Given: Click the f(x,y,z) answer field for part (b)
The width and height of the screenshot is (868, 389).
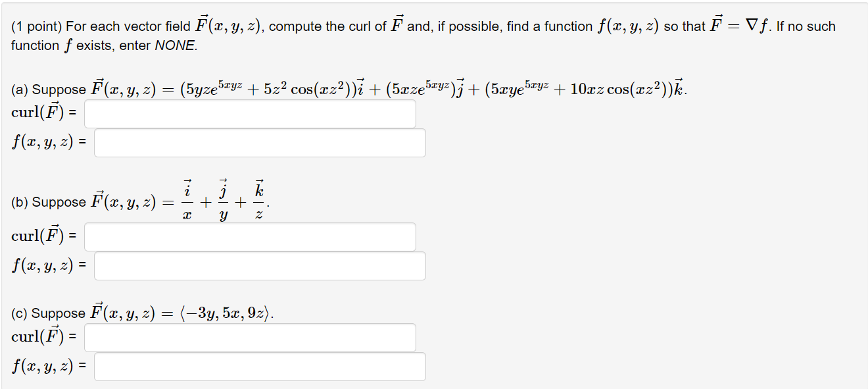Looking at the screenshot, I should point(260,266).
